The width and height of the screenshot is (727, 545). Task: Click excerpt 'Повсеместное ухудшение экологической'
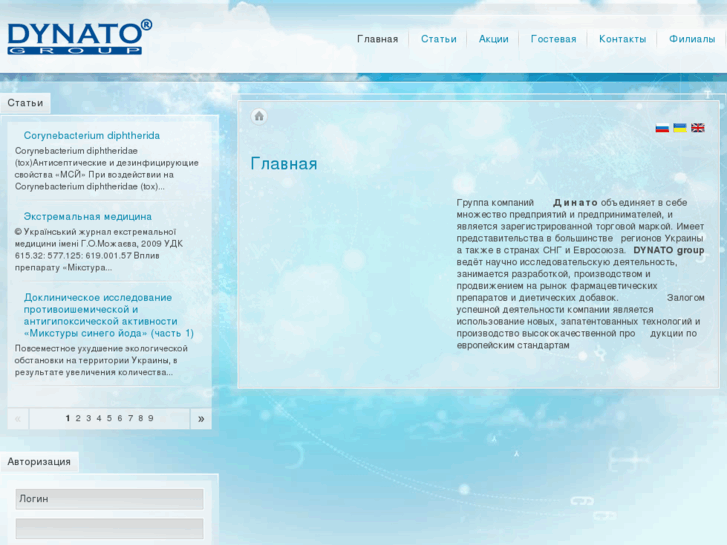coord(101,348)
